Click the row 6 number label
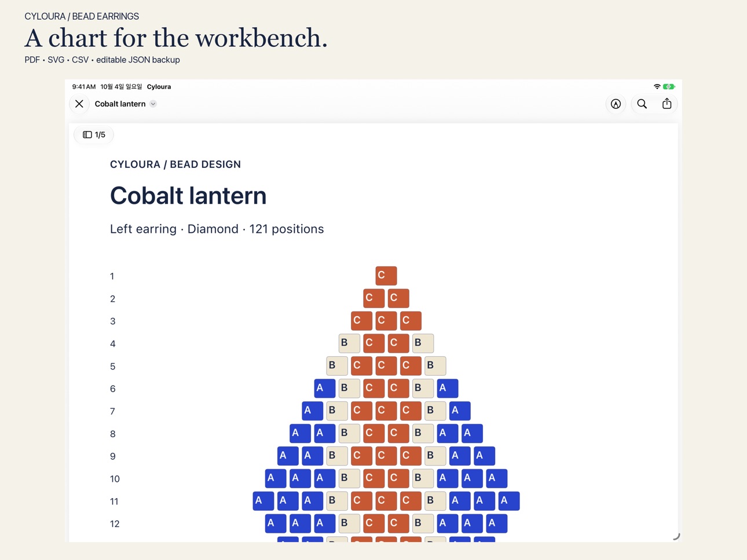Image resolution: width=747 pixels, height=560 pixels. tap(113, 389)
